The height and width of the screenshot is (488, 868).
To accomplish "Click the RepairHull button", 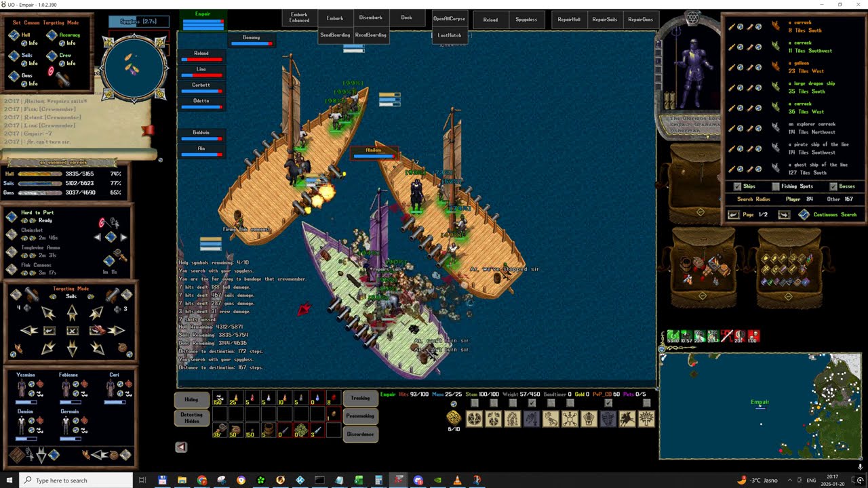I will [x=569, y=20].
